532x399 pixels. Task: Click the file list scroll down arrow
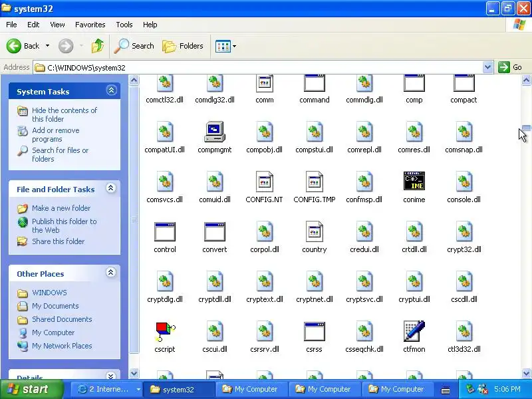526,374
